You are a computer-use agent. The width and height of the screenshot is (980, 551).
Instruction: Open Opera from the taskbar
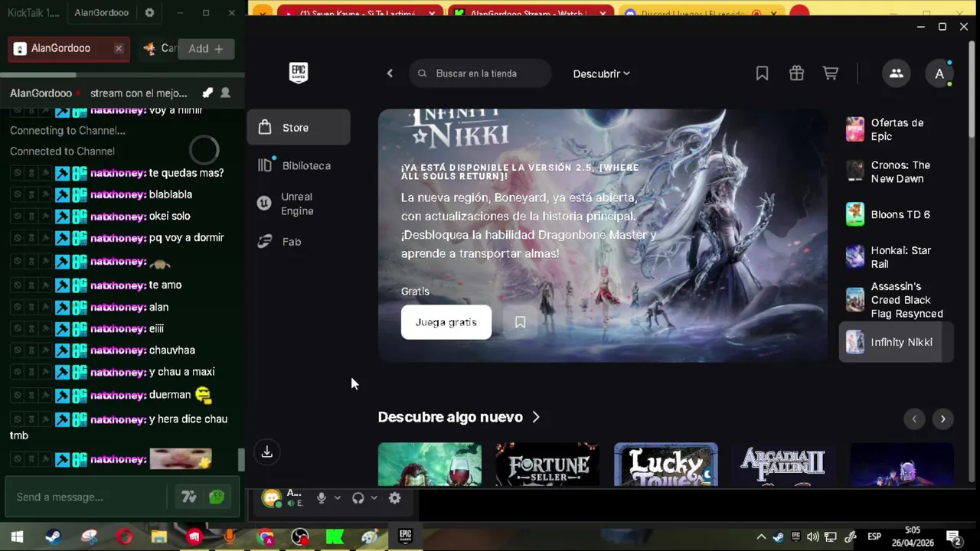(x=124, y=537)
